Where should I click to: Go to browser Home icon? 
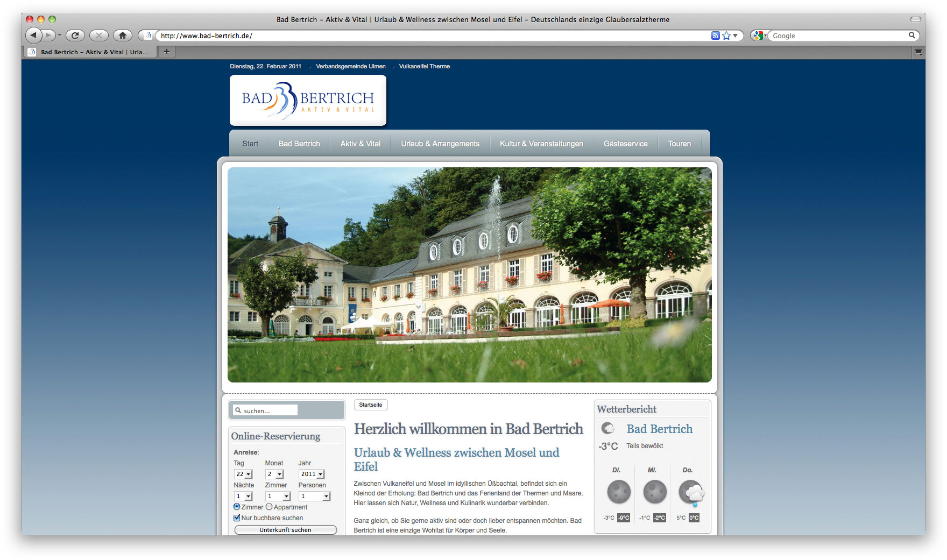pos(123,36)
